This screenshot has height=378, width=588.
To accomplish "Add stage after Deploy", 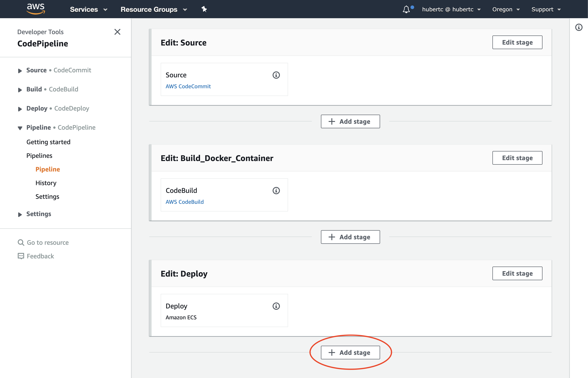I will (x=350, y=353).
